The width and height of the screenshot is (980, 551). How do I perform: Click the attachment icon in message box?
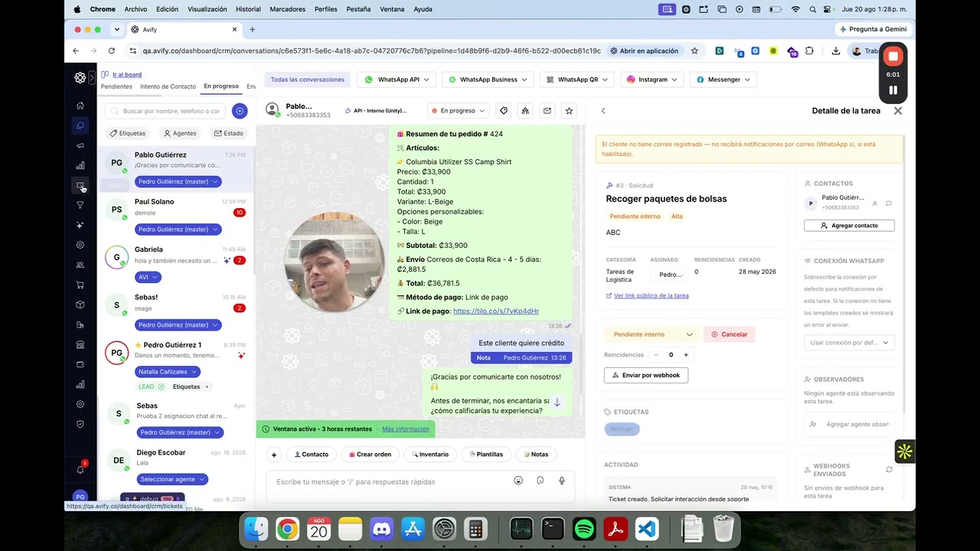point(541,481)
